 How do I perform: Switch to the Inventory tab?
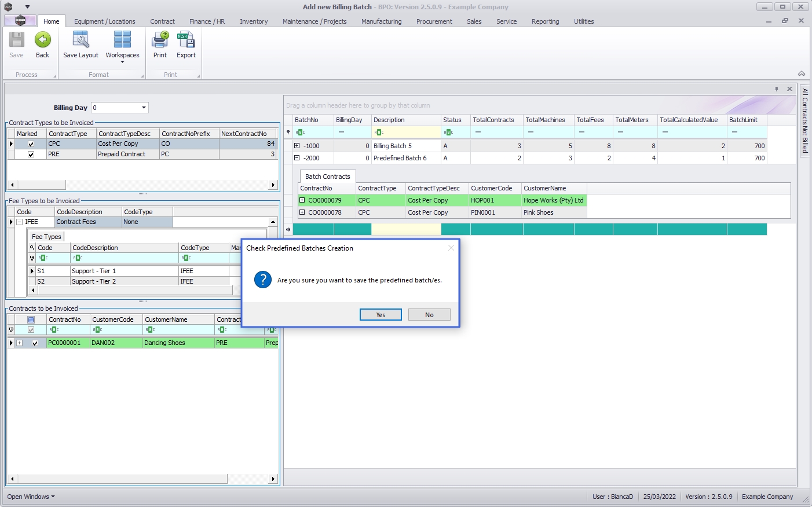(254, 21)
